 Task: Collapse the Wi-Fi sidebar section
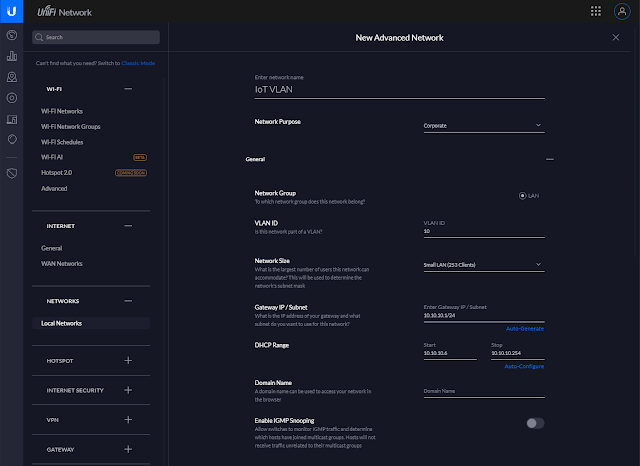point(128,89)
